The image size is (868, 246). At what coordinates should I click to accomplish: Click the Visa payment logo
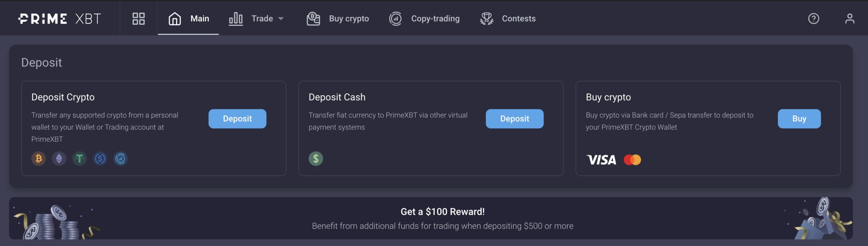coord(601,159)
